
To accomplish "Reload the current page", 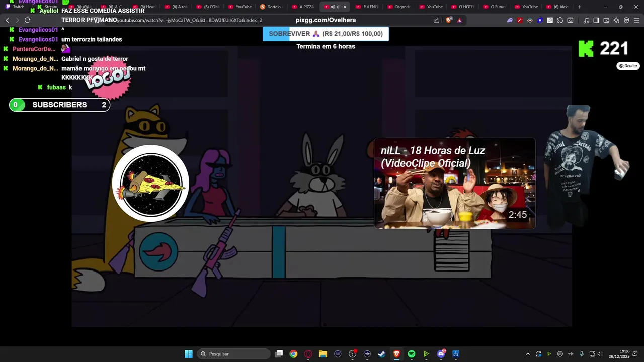I will click(x=27, y=20).
